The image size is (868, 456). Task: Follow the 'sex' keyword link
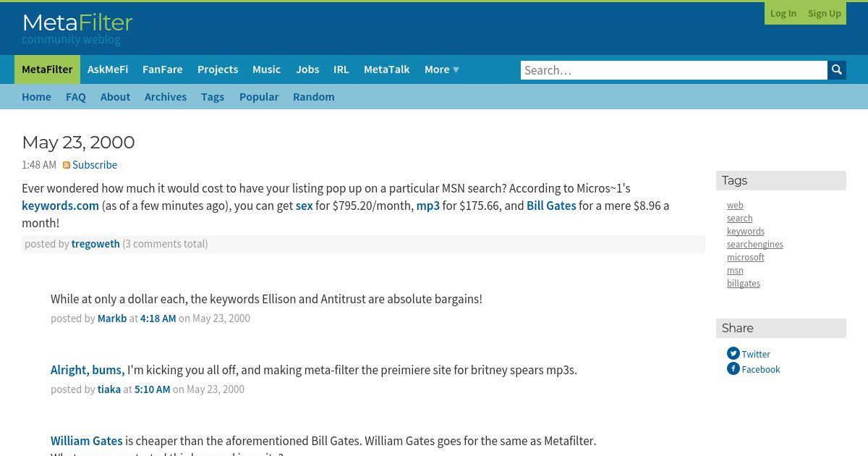[x=305, y=206]
